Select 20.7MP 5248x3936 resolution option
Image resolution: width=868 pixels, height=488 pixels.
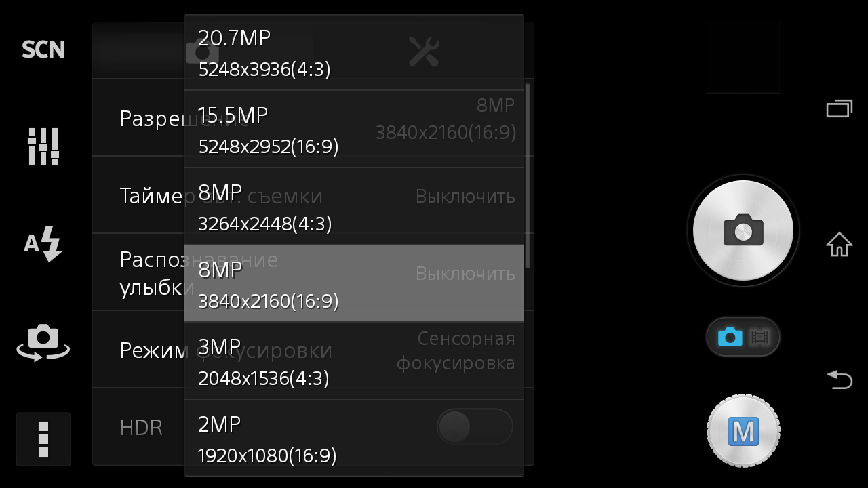pyautogui.click(x=354, y=53)
